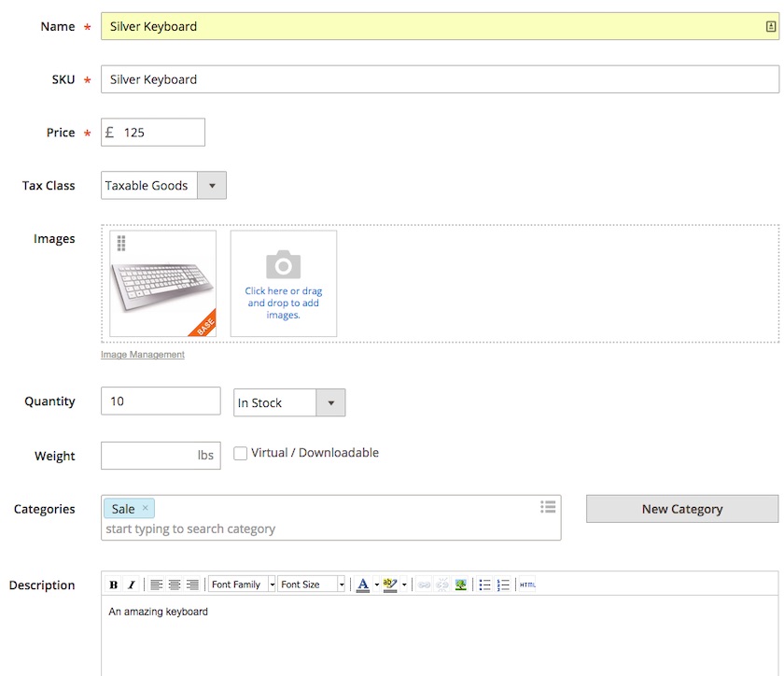
Task: Open HTML source editor icon
Action: pos(527,584)
